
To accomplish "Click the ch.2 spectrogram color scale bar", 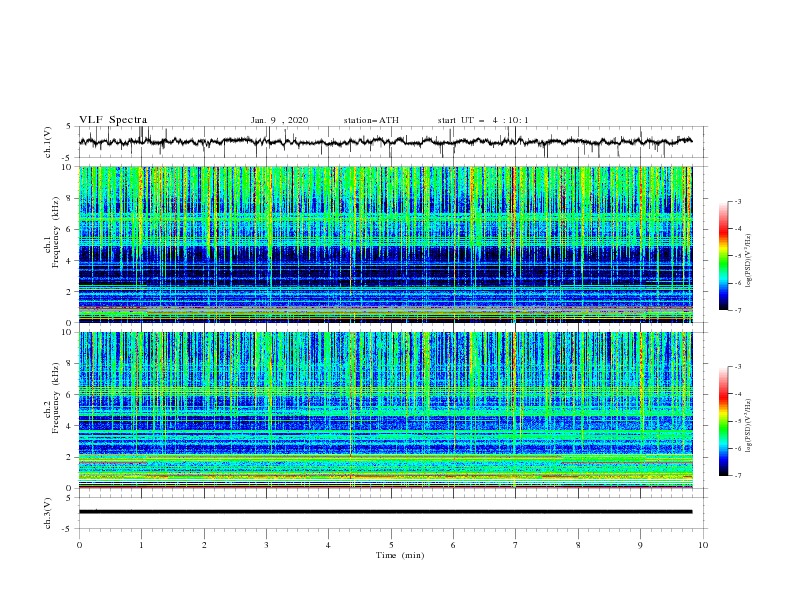I will click(723, 421).
